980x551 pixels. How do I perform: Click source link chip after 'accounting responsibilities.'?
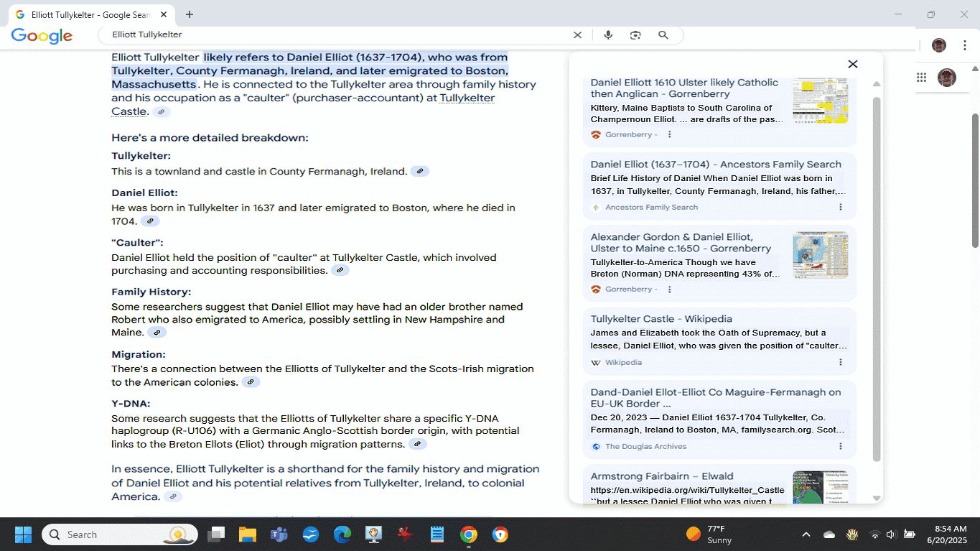340,270
